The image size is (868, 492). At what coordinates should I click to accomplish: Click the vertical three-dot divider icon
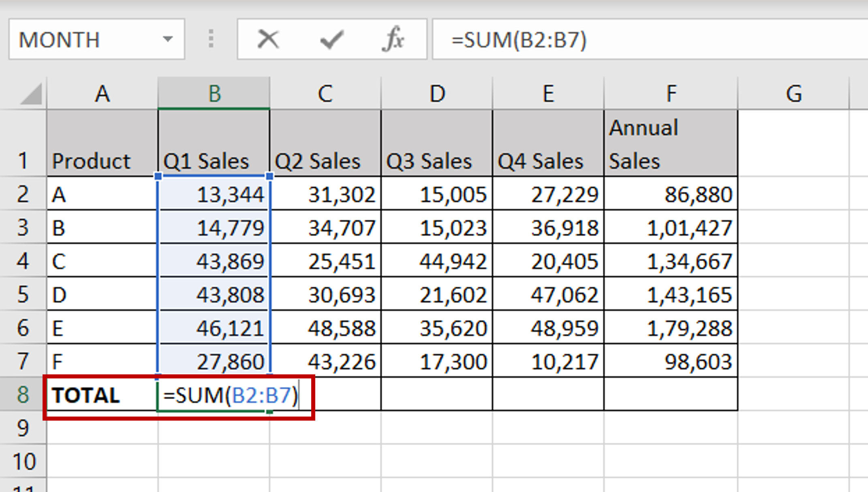click(x=211, y=39)
